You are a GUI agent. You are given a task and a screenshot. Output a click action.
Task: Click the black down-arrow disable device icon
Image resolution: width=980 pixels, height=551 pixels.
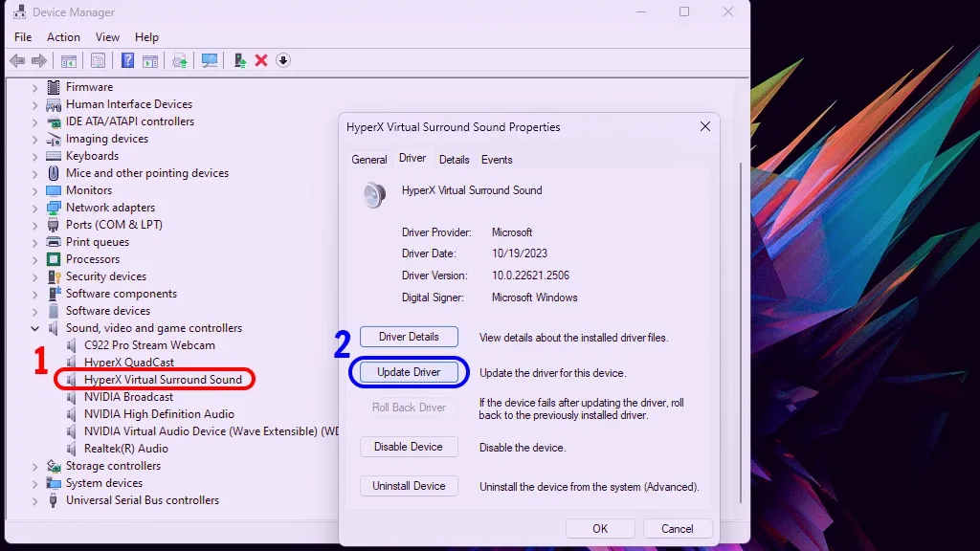pyautogui.click(x=283, y=60)
